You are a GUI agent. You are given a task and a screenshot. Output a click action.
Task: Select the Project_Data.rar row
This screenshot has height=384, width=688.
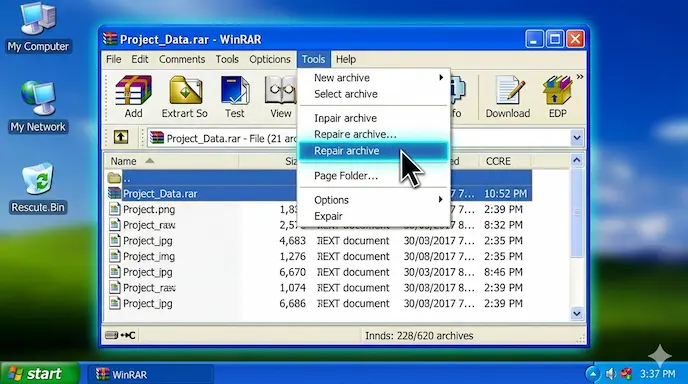click(x=319, y=194)
